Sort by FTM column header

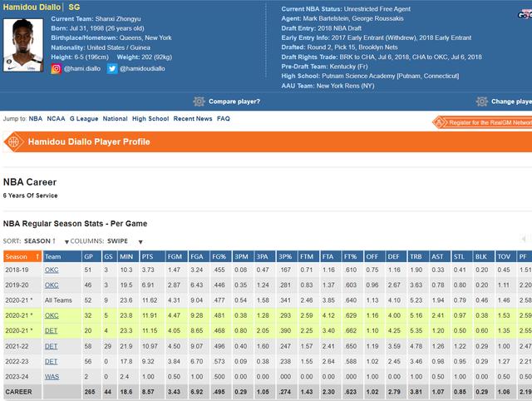[308, 257]
